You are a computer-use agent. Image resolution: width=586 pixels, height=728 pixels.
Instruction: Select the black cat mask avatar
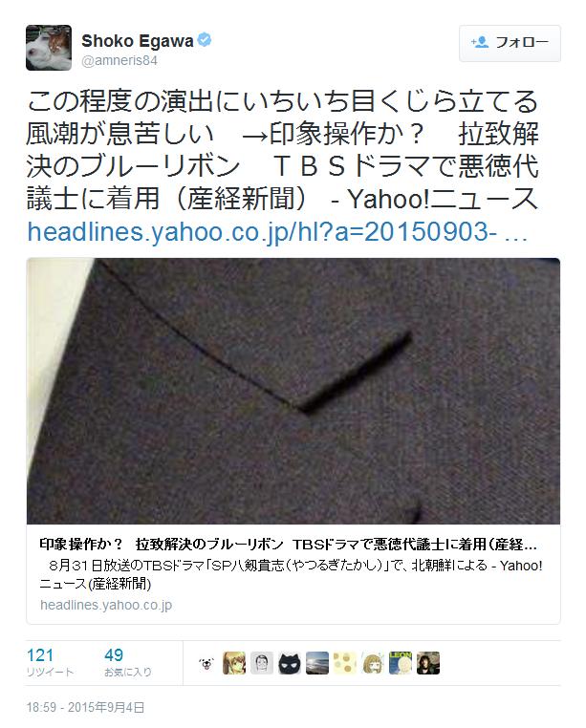290,663
